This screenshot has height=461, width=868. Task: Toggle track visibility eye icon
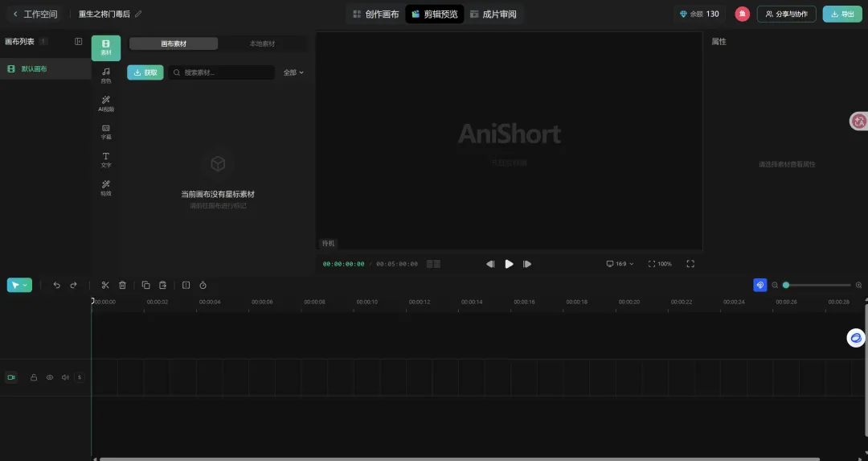(50, 377)
